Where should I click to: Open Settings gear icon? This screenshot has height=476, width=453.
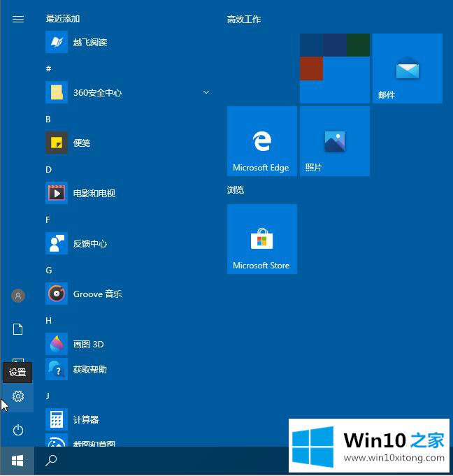[x=18, y=396]
